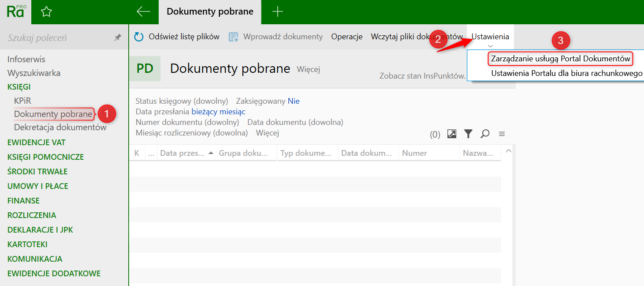Click the Wprowadź dokumenty document icon
The width and height of the screenshot is (644, 286).
[233, 37]
